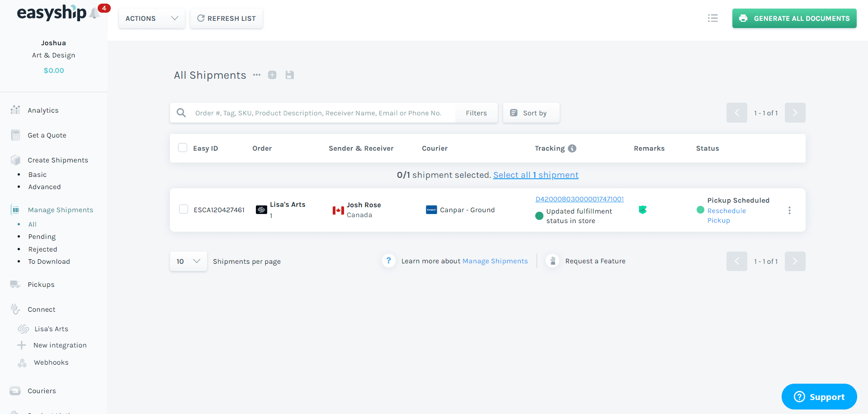Image resolution: width=868 pixels, height=414 pixels.
Task: Open Get a Quote page
Action: pos(47,135)
